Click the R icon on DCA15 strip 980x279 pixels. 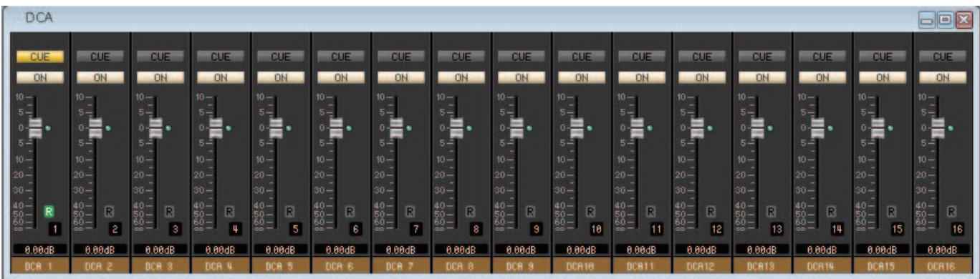click(891, 211)
